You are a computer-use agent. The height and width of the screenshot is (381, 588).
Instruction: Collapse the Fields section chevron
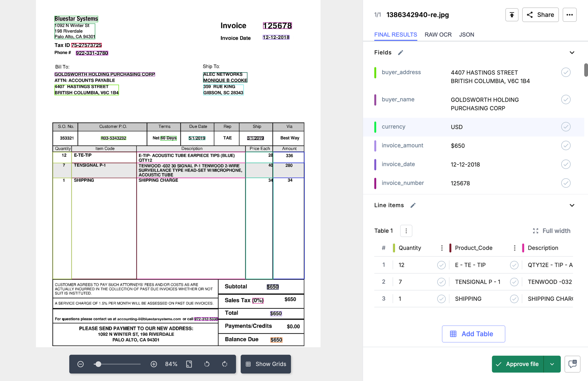[572, 53]
